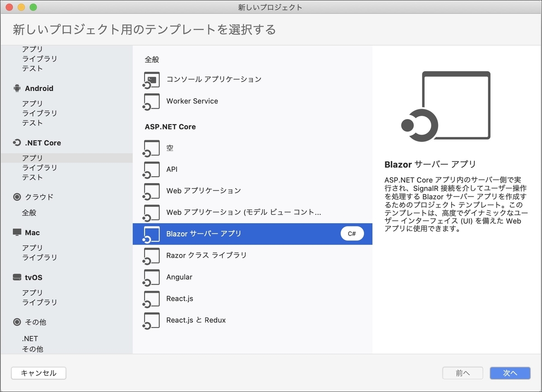
Task: Select テスト under .NET Core
Action: pos(33,177)
